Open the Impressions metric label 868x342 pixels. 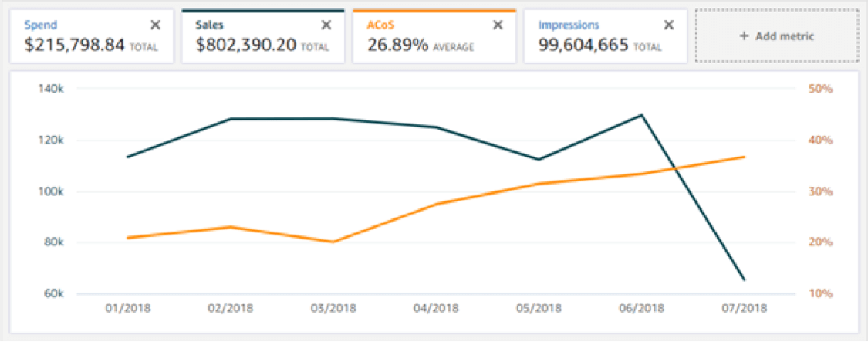(569, 25)
